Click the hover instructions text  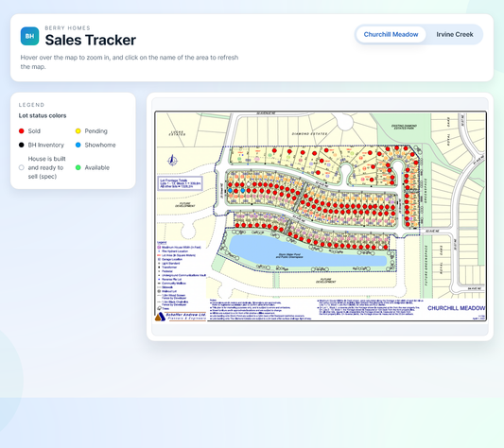(130, 62)
